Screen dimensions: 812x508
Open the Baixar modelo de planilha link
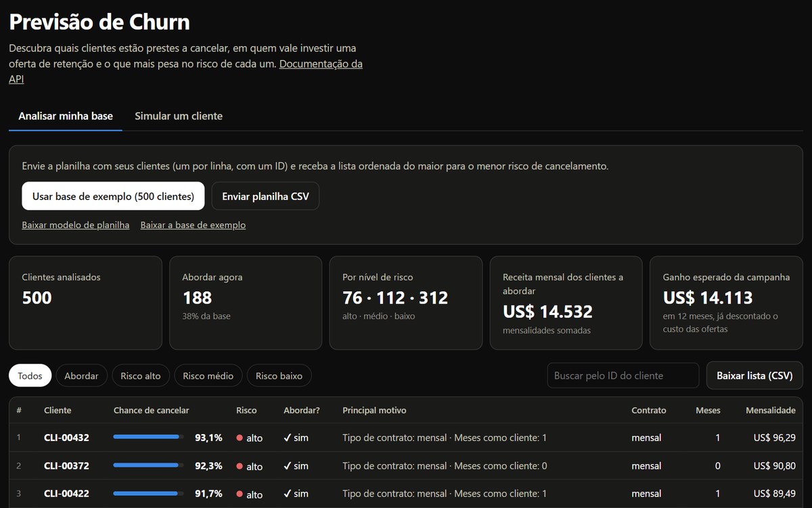click(x=76, y=225)
